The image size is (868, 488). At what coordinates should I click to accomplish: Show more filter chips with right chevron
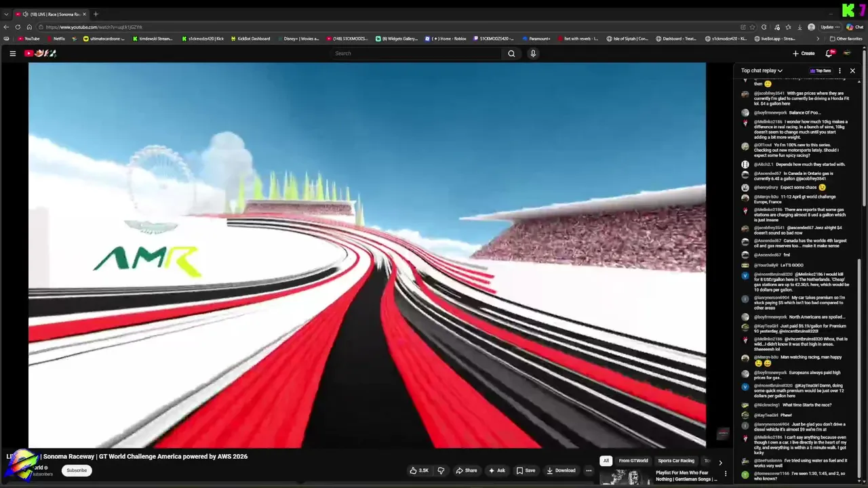(x=720, y=462)
